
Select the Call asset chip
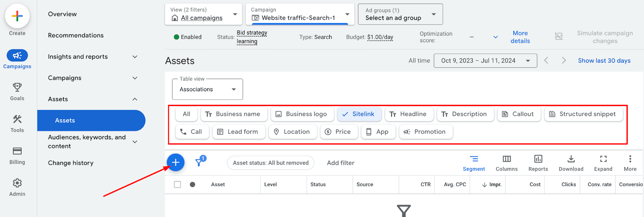click(x=192, y=132)
